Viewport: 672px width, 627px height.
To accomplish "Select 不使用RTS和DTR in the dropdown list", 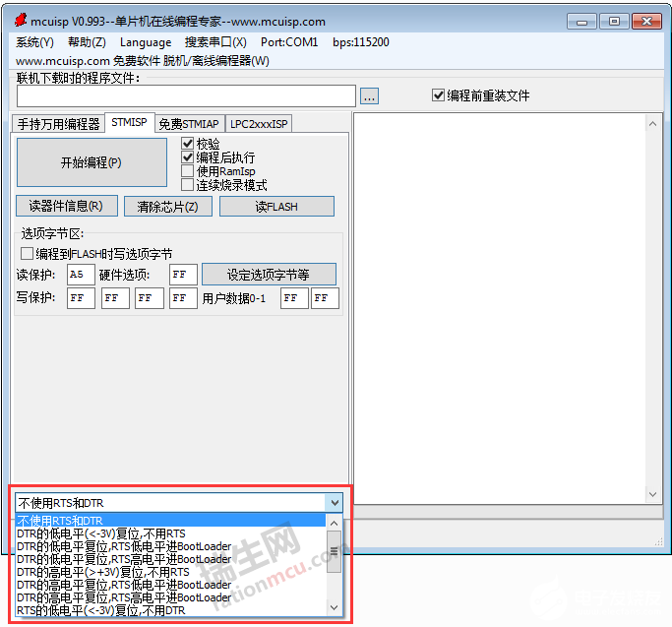I will (x=170, y=521).
